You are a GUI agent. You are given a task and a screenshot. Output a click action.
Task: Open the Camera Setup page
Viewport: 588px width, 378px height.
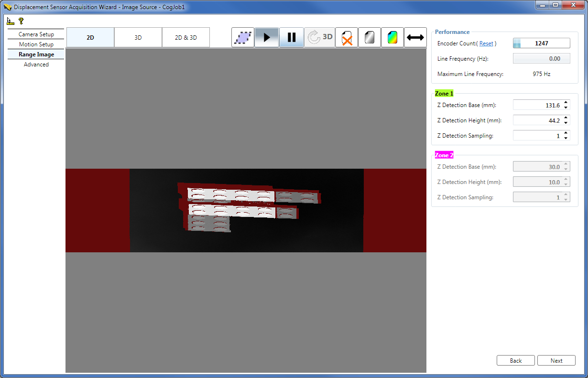(x=36, y=34)
